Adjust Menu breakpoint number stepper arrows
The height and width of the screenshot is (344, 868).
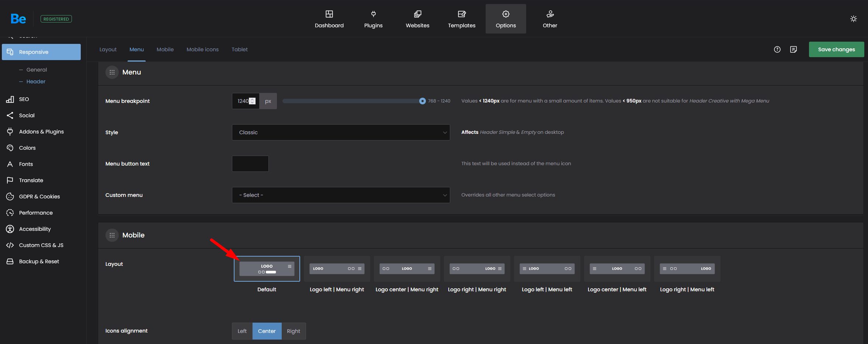point(252,101)
